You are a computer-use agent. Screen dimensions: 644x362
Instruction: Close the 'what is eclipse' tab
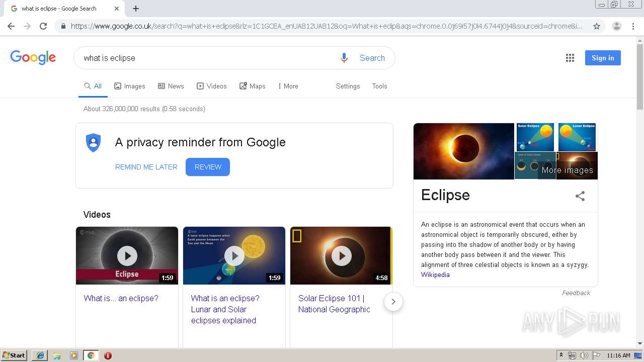click(x=117, y=9)
